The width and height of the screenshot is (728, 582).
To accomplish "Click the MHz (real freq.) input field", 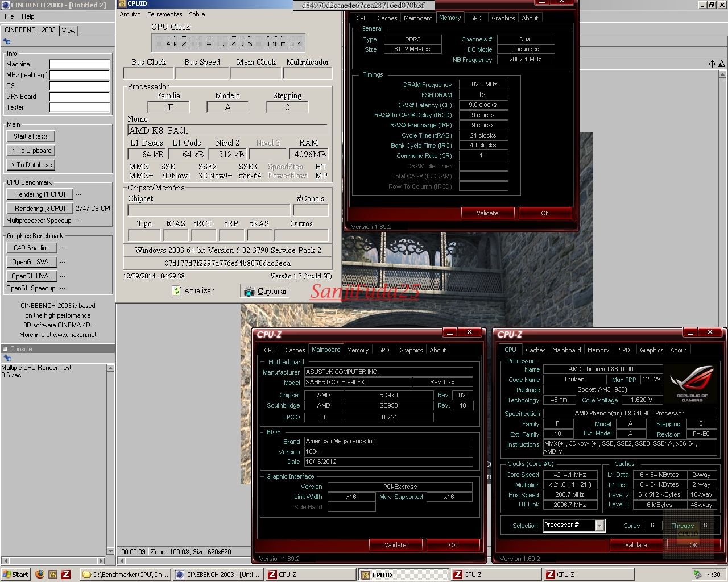I will point(79,75).
